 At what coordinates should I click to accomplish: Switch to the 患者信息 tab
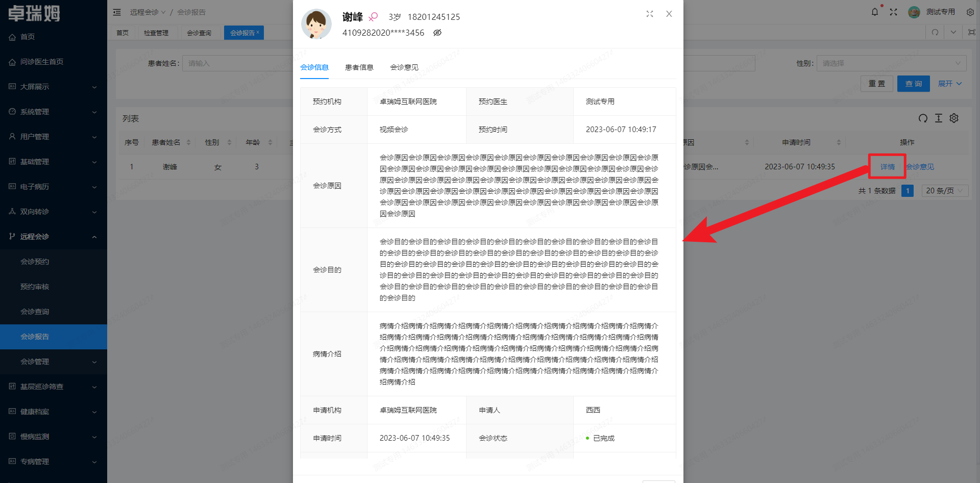[359, 67]
